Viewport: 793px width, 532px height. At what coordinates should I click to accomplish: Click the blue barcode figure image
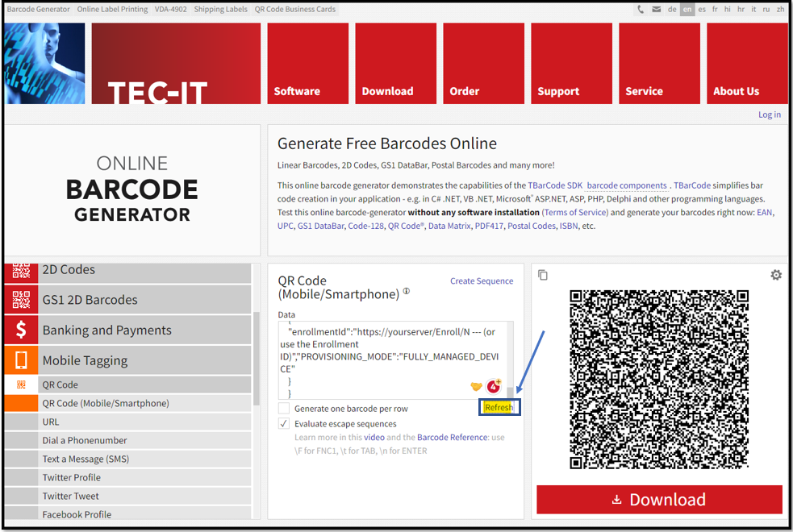pyautogui.click(x=44, y=64)
